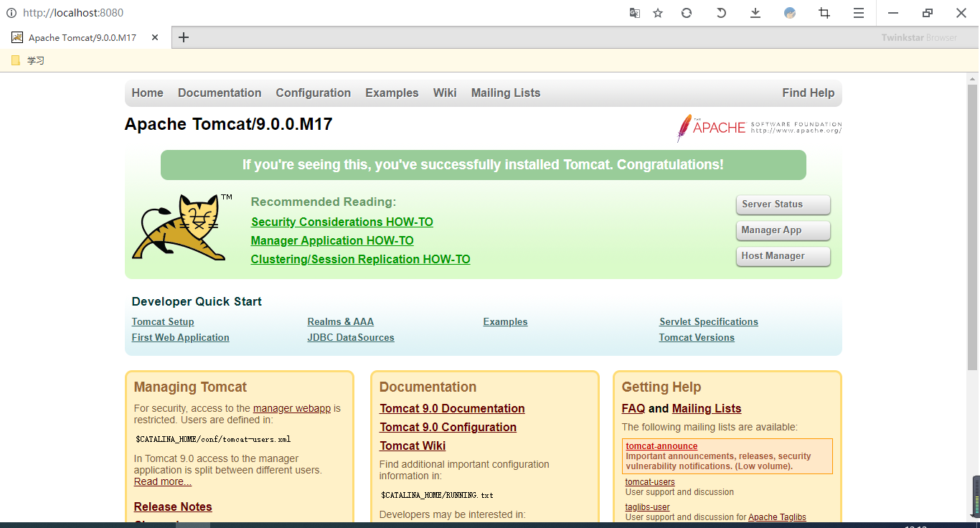Open JDBC DataSources link
Screen dimensions: 980x528
[x=351, y=337]
